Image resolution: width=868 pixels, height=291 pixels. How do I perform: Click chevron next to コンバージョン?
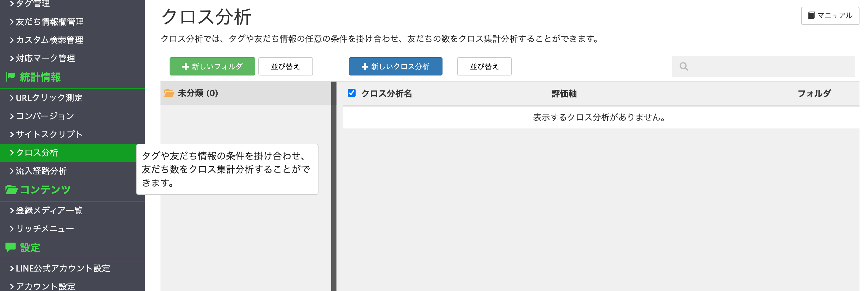point(12,116)
